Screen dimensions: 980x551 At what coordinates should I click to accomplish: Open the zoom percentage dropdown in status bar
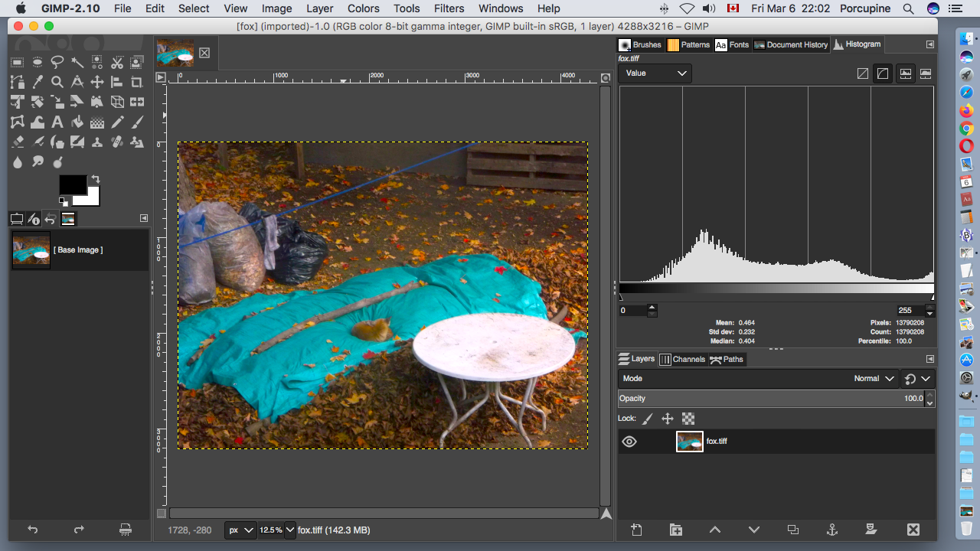[x=289, y=530]
